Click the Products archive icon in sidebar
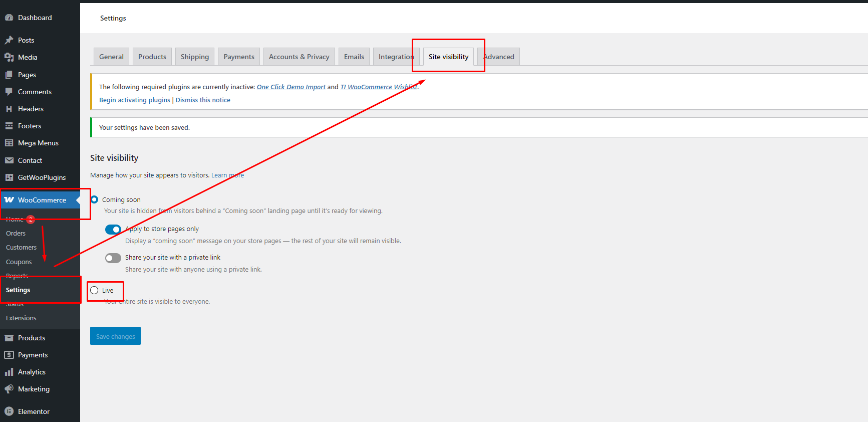 tap(9, 338)
